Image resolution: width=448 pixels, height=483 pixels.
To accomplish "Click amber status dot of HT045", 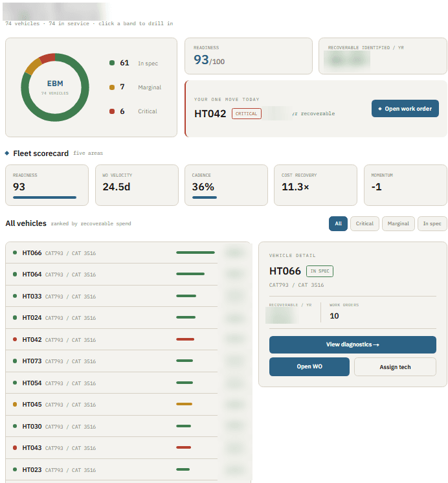I will click(15, 404).
